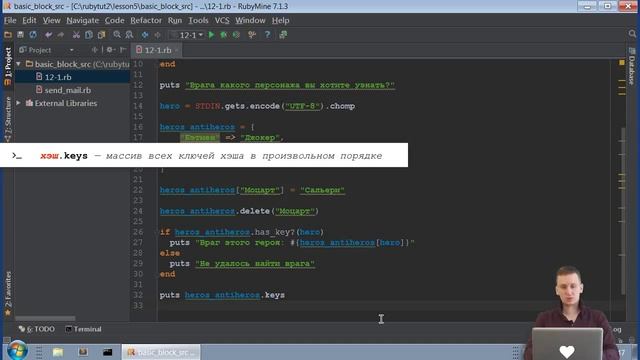This screenshot has height=360, width=640.
Task: Open the command prompt taskbar icon
Action: click(107, 352)
